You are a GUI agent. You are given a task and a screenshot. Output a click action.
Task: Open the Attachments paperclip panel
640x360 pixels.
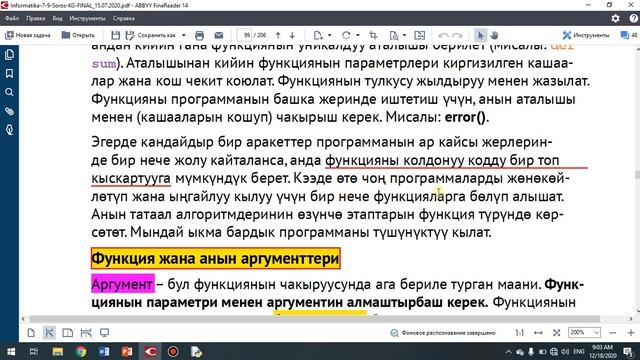[x=9, y=111]
